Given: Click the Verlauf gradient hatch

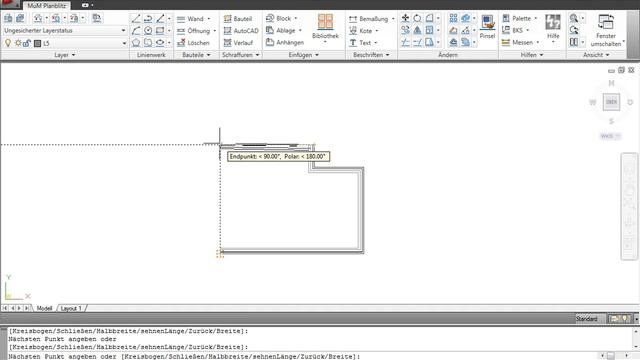Looking at the screenshot, I should [x=238, y=42].
